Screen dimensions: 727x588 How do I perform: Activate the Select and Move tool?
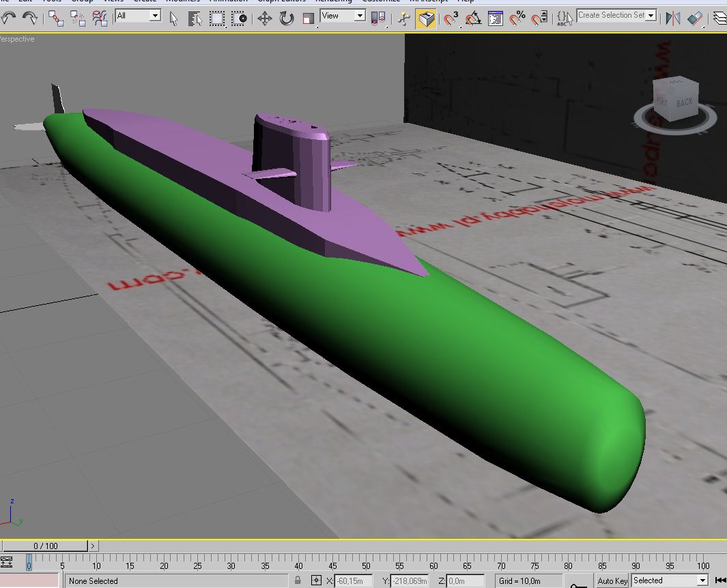[265, 18]
